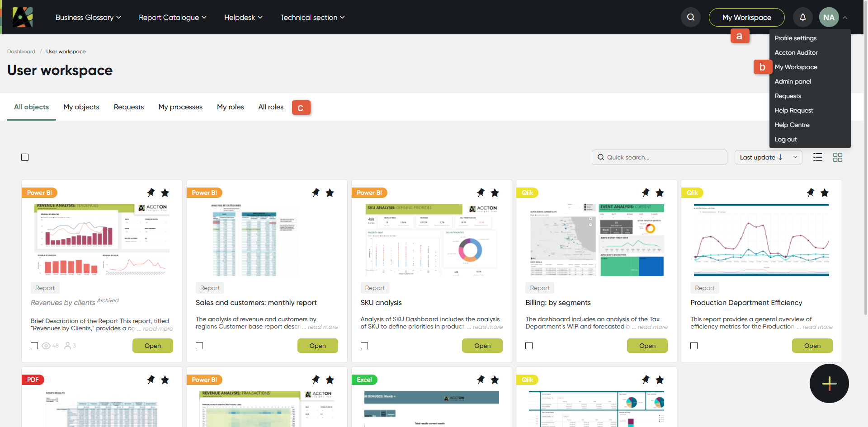Expand the Technical section menu
868x427 pixels.
click(x=312, y=17)
